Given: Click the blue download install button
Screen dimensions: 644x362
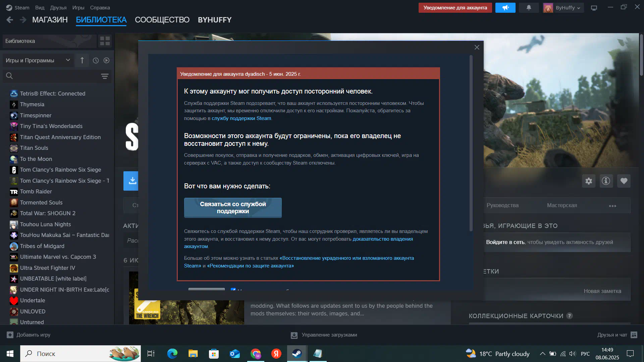Looking at the screenshot, I should coord(131,181).
